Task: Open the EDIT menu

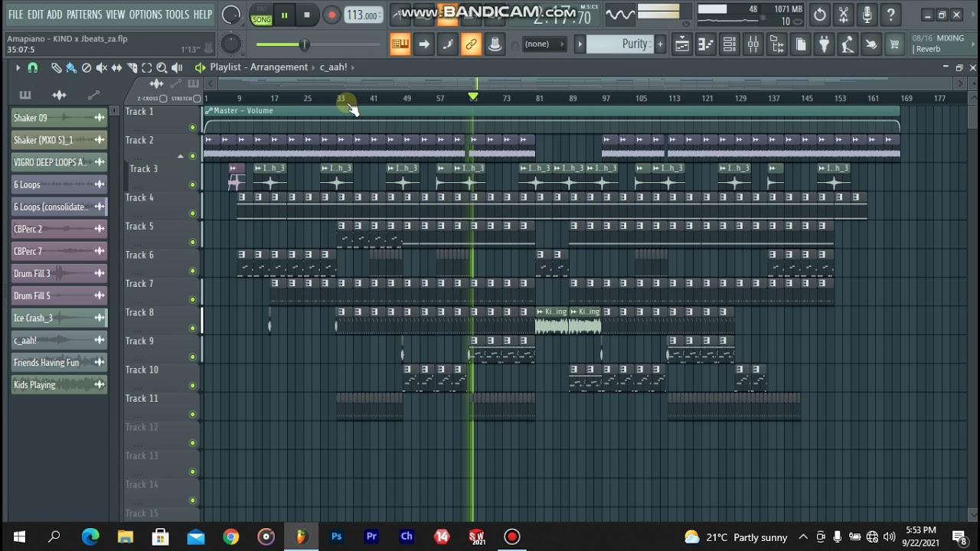Action: tap(35, 15)
